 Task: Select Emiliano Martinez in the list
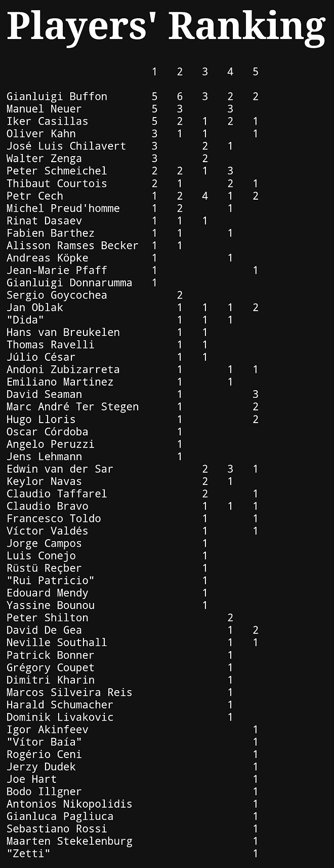(60, 382)
